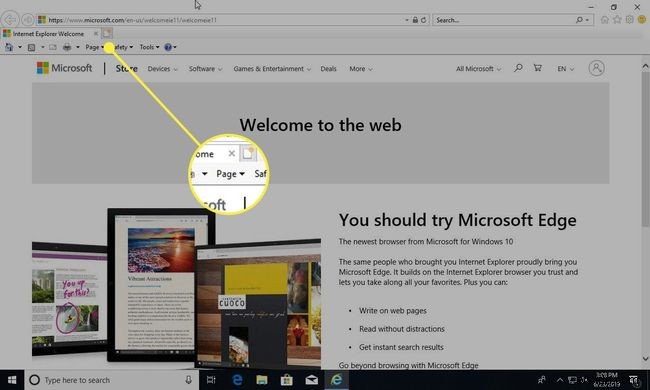Viewport: 650px width, 390px height.
Task: Open the shopping cart icon
Action: tap(538, 68)
